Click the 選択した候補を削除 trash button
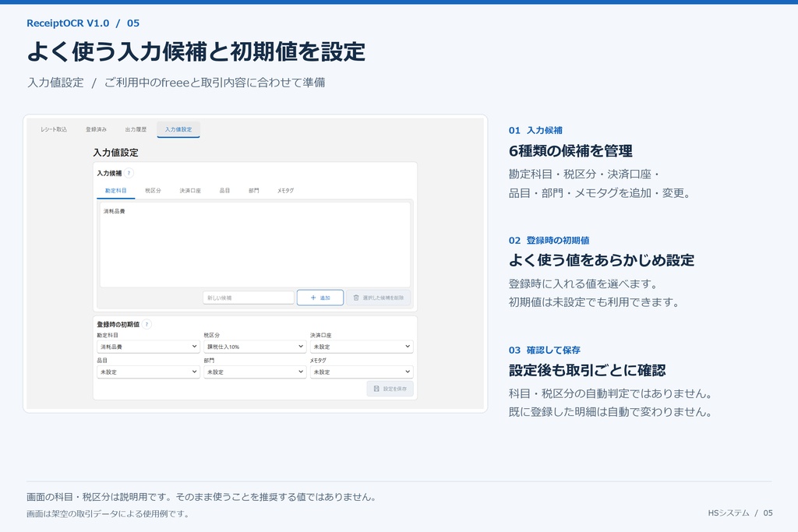The image size is (798, 532). (378, 298)
